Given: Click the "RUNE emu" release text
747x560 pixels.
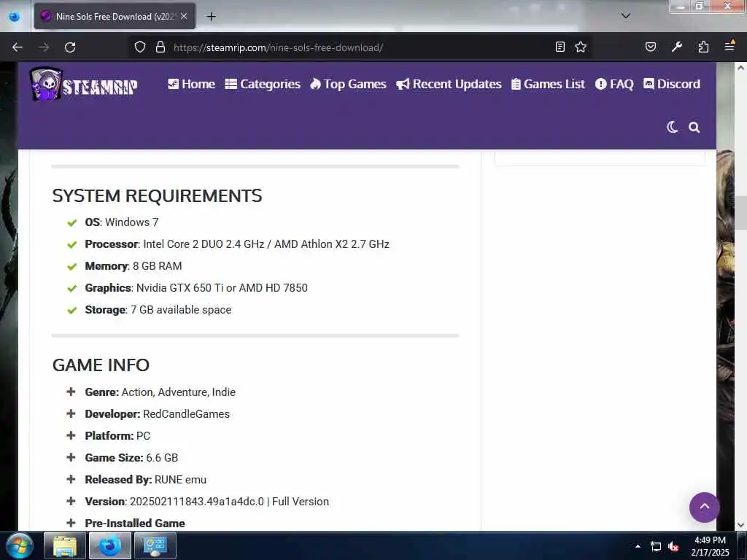Looking at the screenshot, I should [181, 480].
